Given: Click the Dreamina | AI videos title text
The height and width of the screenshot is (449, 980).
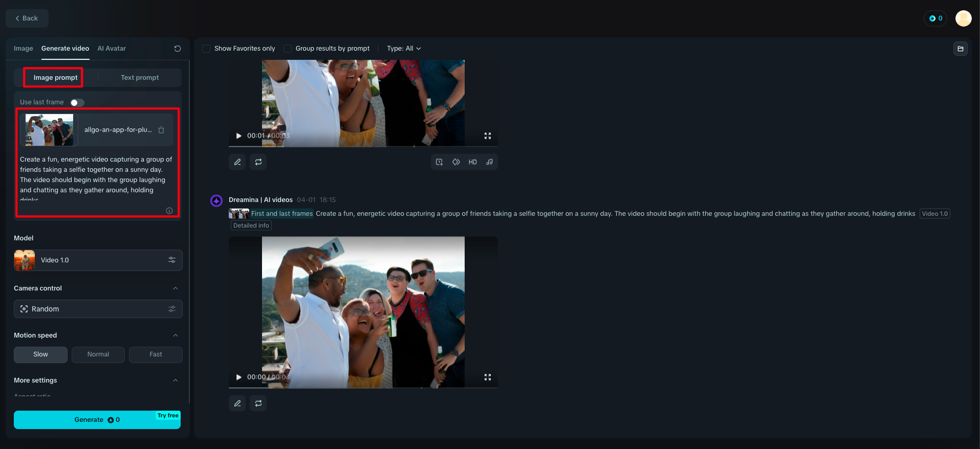Looking at the screenshot, I should tap(260, 200).
